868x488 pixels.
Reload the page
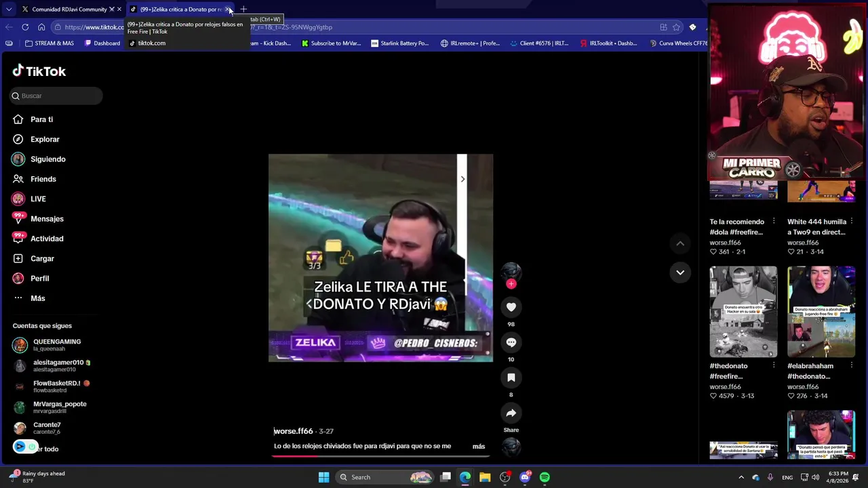25,27
